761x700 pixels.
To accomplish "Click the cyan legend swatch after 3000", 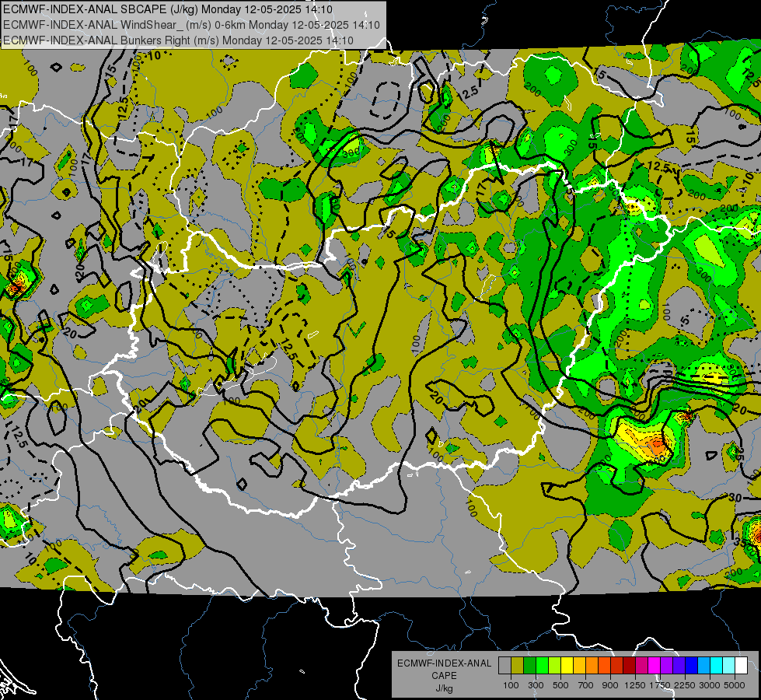I will point(717,666).
